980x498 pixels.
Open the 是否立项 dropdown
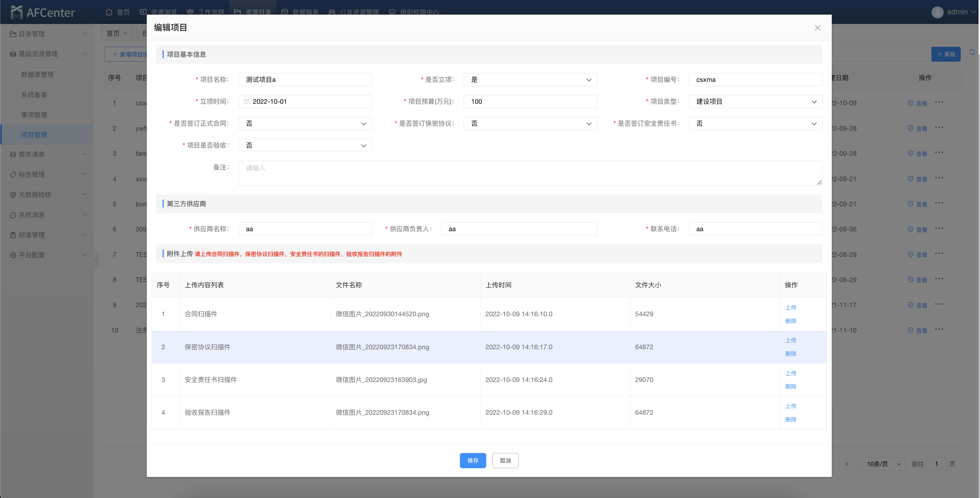pyautogui.click(x=530, y=80)
